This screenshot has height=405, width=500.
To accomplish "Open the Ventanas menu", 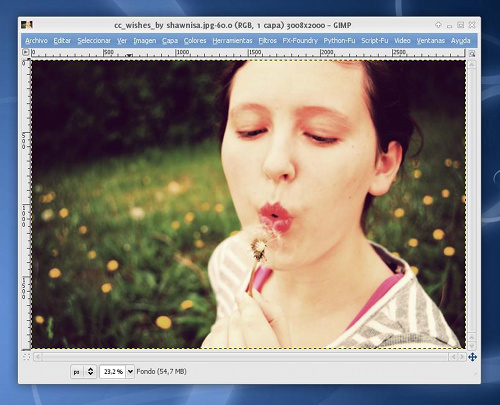I will click(430, 41).
